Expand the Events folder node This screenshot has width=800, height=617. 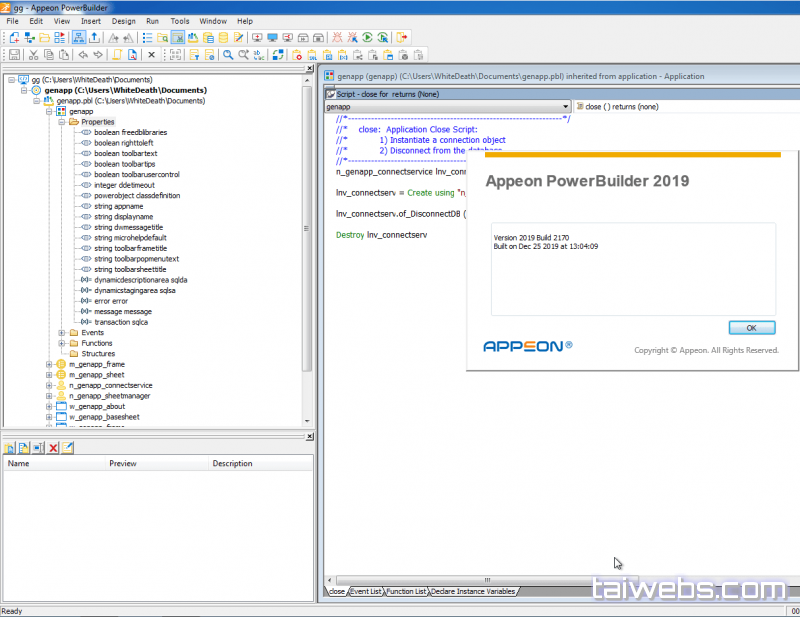(x=61, y=333)
